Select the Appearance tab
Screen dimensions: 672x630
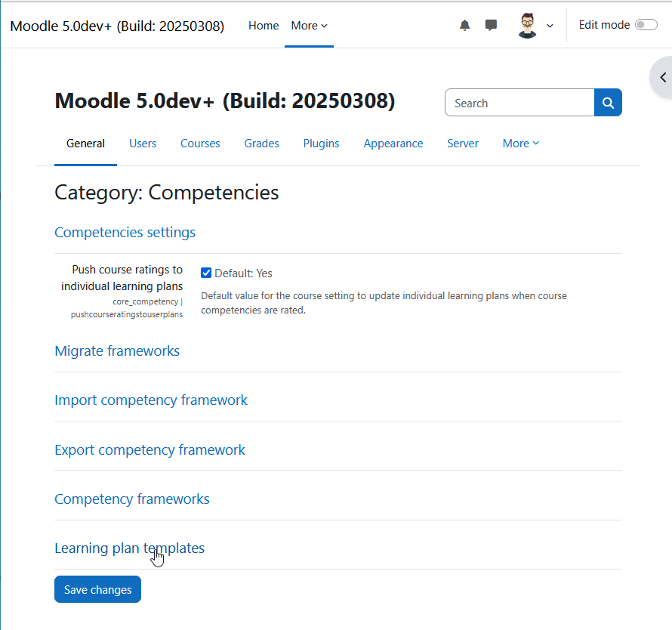(393, 144)
